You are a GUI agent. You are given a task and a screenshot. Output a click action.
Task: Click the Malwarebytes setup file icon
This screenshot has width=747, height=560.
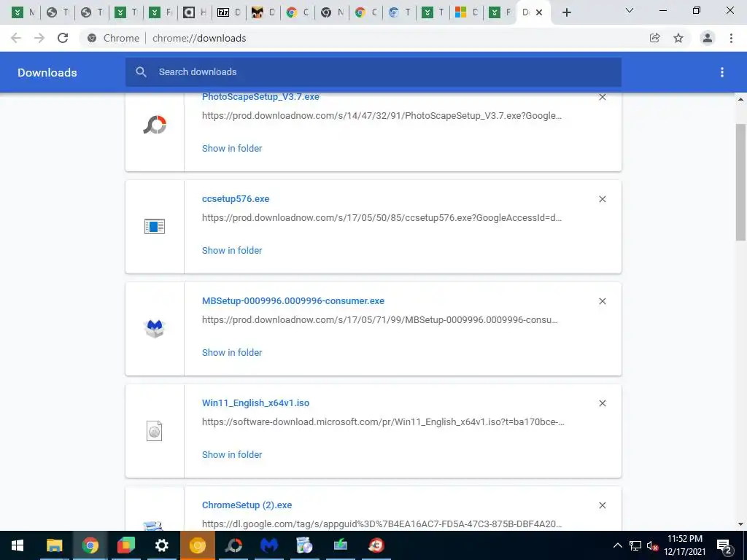pos(155,329)
